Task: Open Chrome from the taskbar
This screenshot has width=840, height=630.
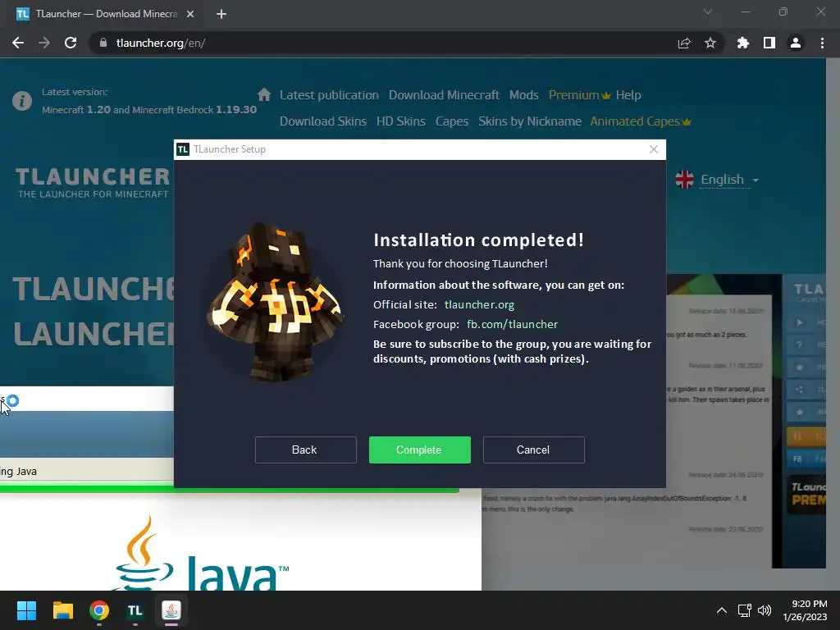Action: 99,610
